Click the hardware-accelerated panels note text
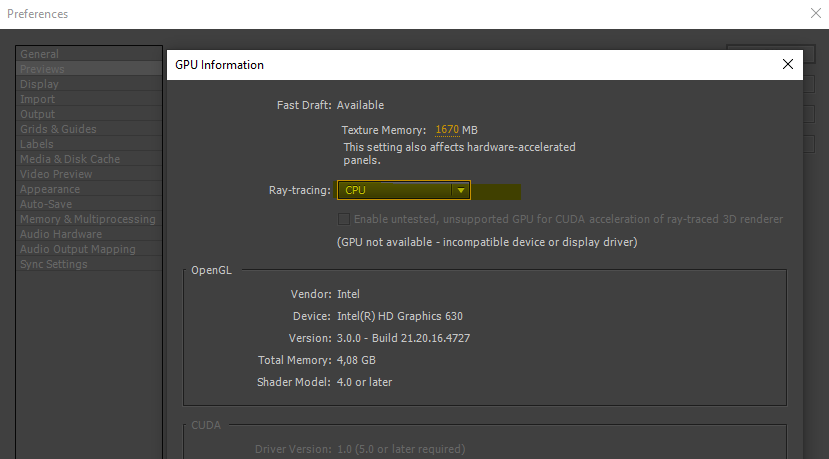Image resolution: width=829 pixels, height=459 pixels. tap(459, 153)
